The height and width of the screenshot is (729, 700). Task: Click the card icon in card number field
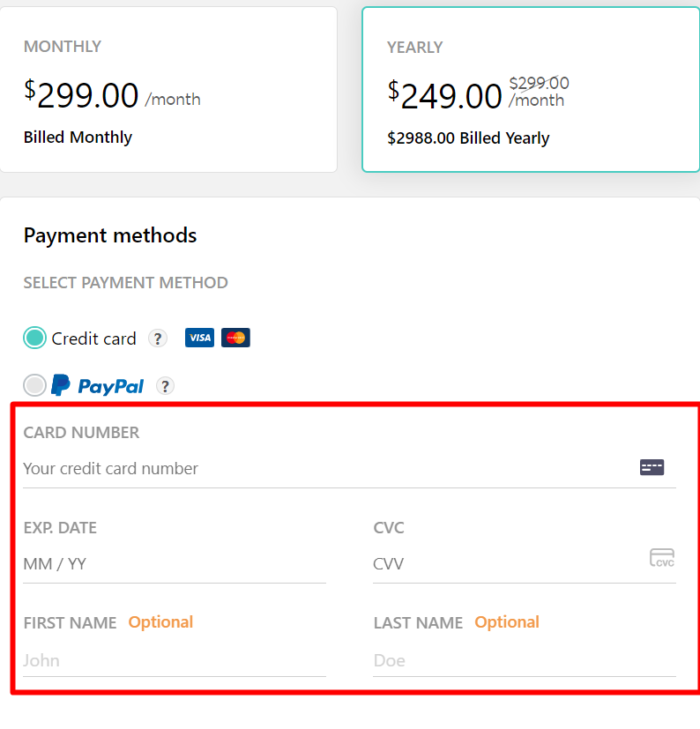coord(652,467)
